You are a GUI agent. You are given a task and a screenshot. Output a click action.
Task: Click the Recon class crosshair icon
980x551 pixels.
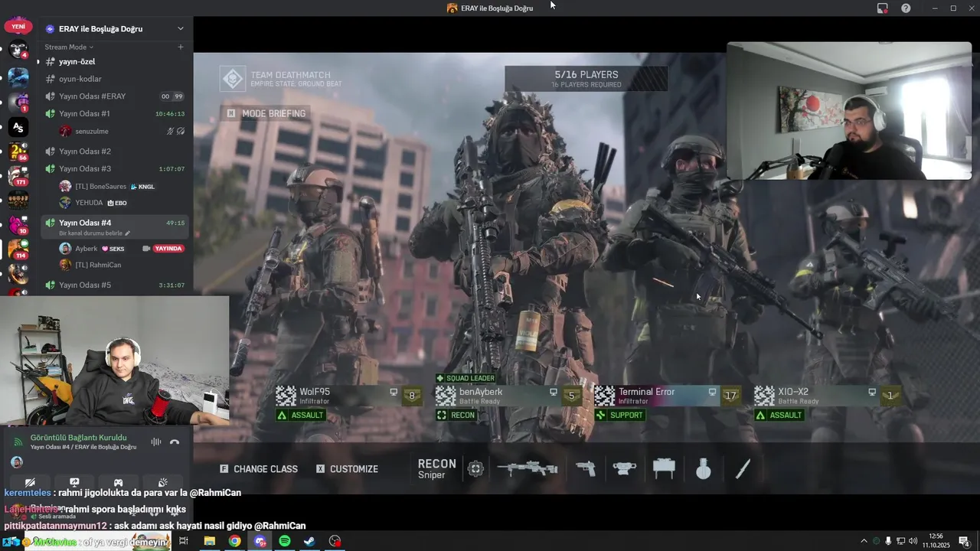click(475, 468)
